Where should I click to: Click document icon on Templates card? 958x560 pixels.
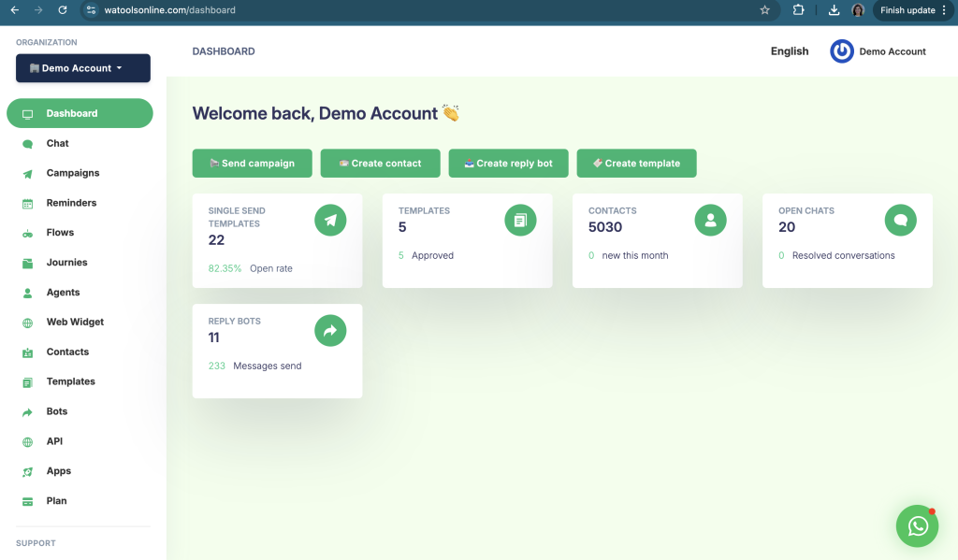(520, 221)
